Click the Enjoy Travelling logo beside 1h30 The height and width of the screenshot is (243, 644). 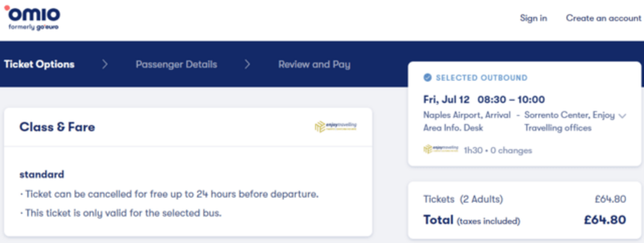tap(441, 149)
